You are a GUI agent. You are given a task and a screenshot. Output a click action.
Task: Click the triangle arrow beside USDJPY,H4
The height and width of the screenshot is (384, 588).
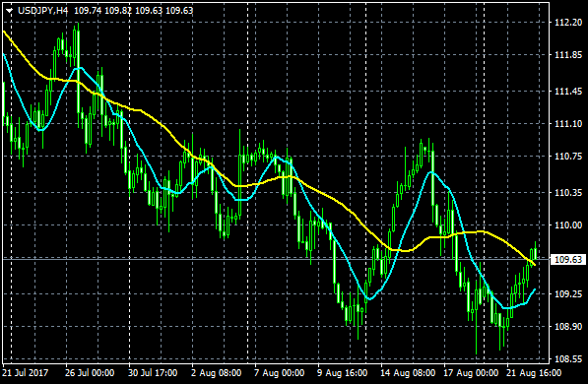[x=9, y=11]
